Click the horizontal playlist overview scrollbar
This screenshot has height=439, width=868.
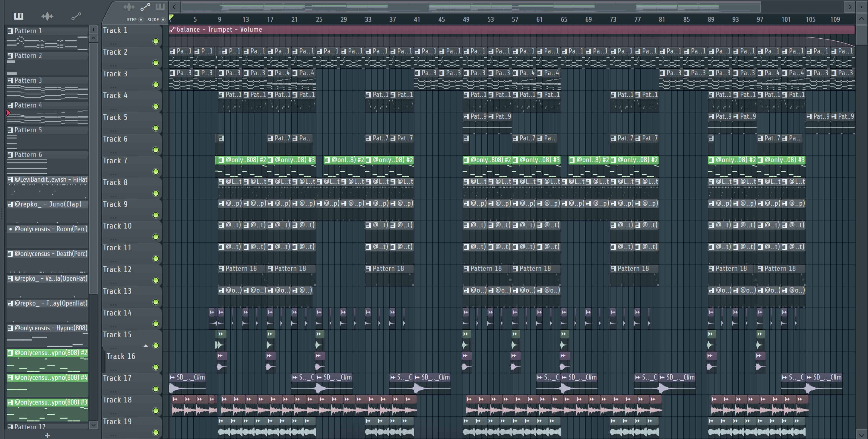pos(471,7)
